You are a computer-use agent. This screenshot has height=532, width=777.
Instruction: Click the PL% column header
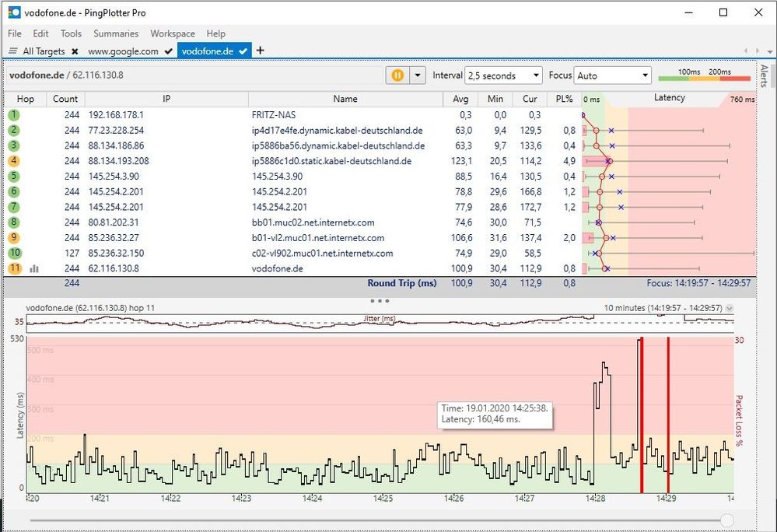[x=564, y=99]
